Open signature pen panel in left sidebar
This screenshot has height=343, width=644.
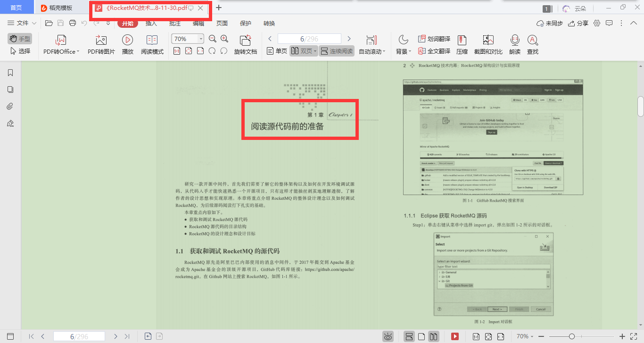click(10, 123)
